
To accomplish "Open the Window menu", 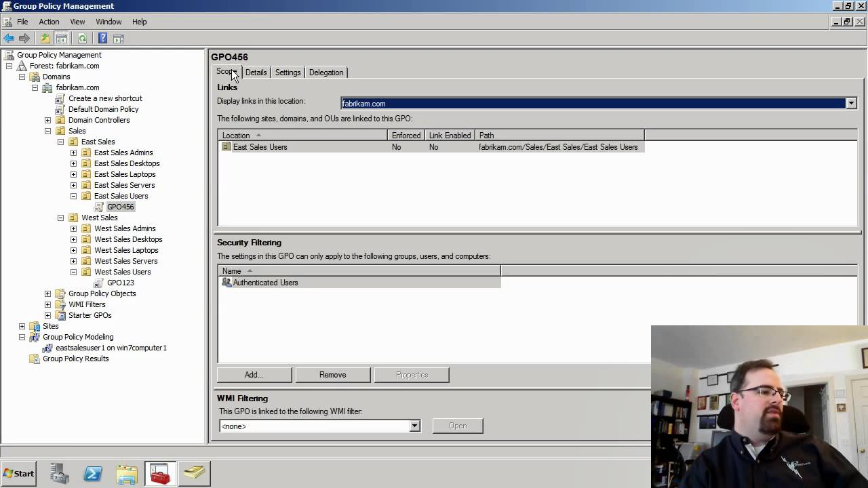I will coord(108,22).
